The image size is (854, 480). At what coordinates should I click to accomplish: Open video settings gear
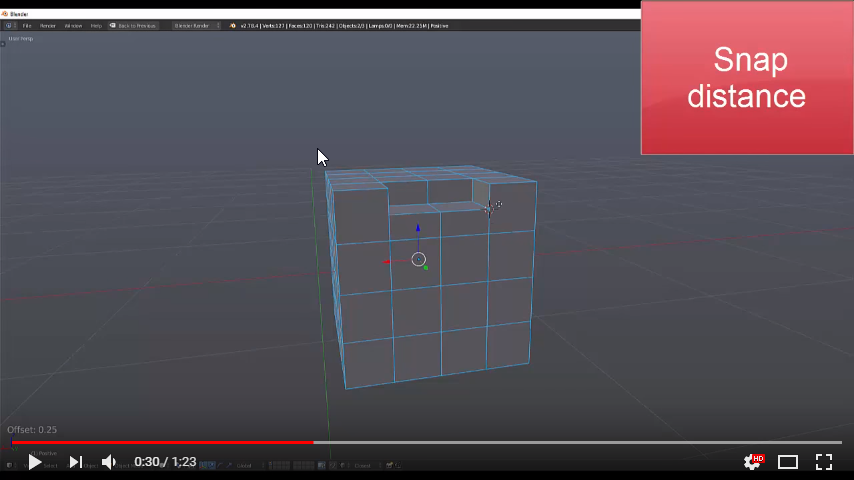pyautogui.click(x=754, y=461)
